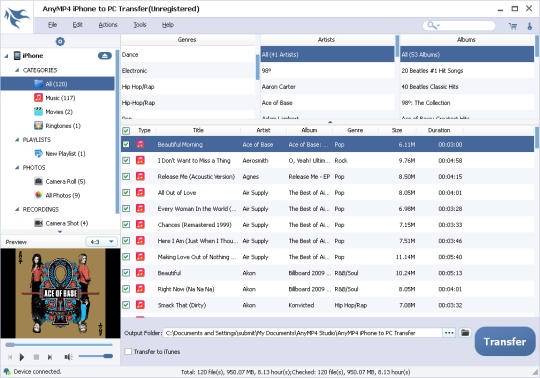Open New Playlist (1)

(x=65, y=154)
